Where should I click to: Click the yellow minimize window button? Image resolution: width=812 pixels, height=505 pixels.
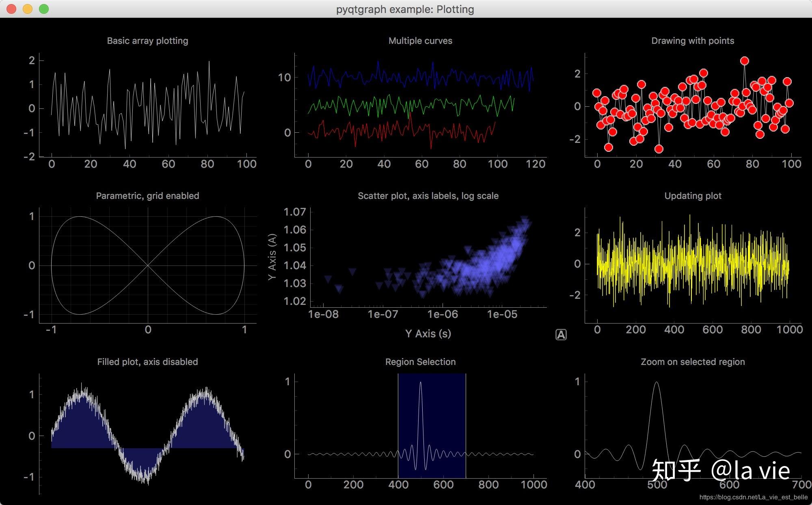(28, 9)
